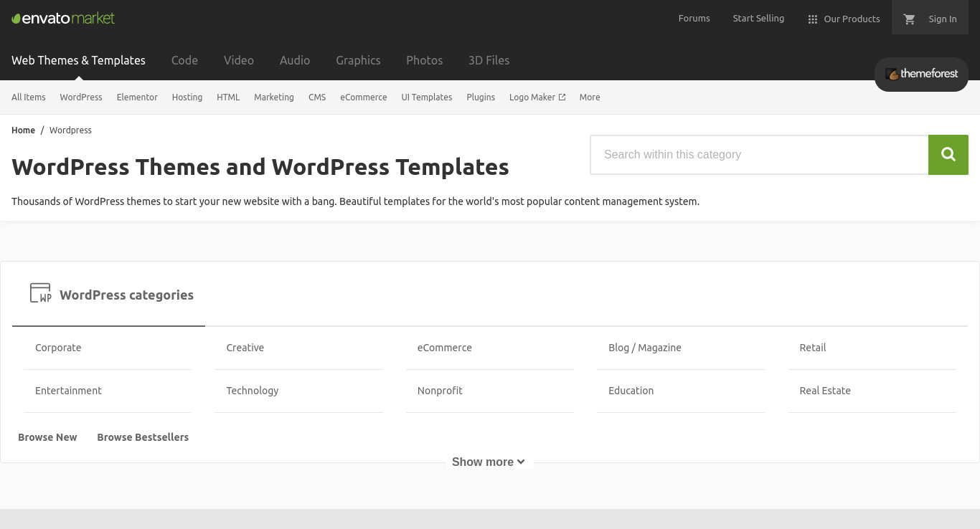Open the Hosting submenu item
This screenshot has height=529, width=980.
(x=187, y=97)
